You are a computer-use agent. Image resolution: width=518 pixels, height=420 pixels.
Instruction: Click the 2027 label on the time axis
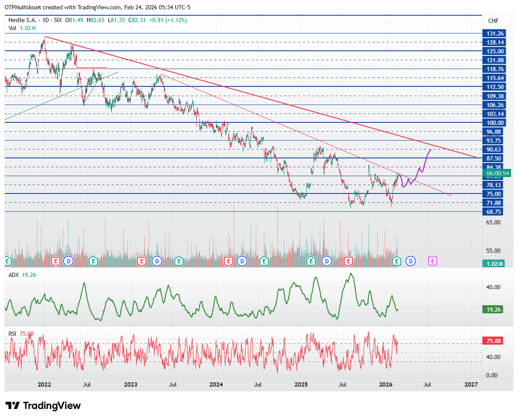click(471, 384)
